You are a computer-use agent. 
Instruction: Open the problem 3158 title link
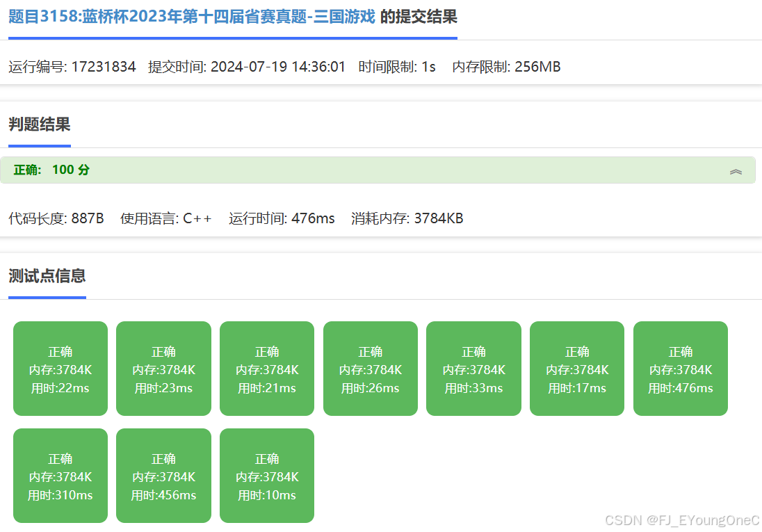192,17
